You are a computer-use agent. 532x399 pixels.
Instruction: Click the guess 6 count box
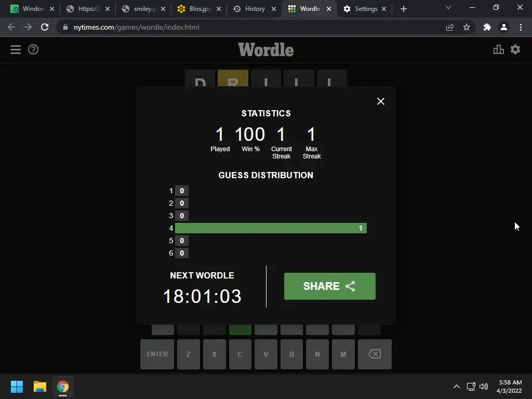(x=182, y=253)
